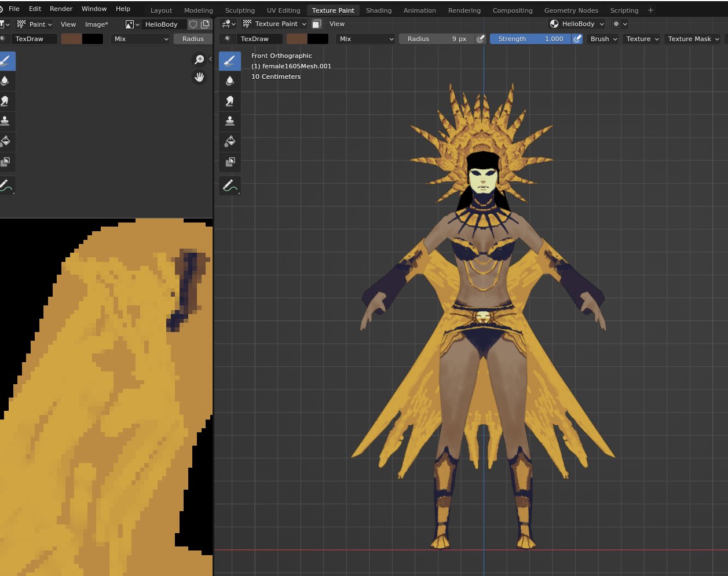The height and width of the screenshot is (576, 728).
Task: Open the Mix blend mode dropdown in 3D viewport
Action: [x=366, y=39]
